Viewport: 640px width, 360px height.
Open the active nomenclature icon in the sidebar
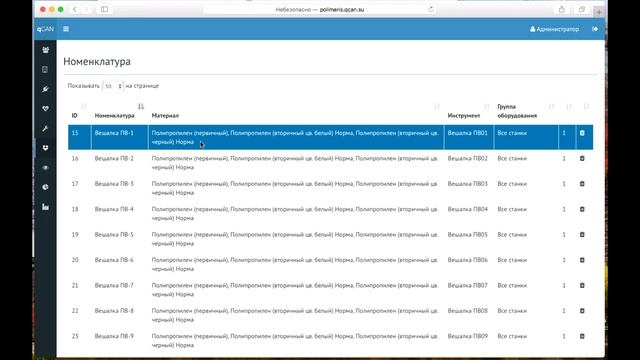point(45,148)
